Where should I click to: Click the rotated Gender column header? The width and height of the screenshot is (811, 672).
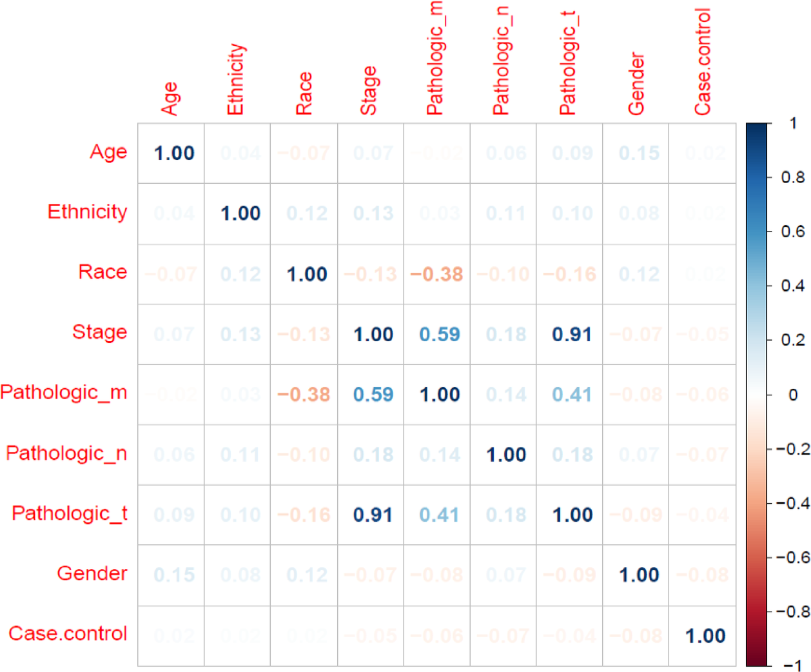click(x=636, y=84)
